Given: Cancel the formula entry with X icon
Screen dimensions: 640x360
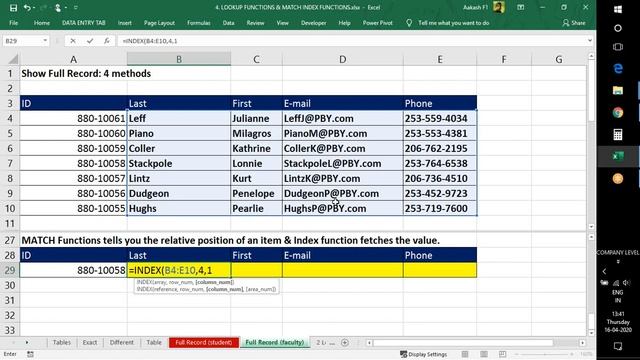Looking at the screenshot, I should [x=73, y=41].
